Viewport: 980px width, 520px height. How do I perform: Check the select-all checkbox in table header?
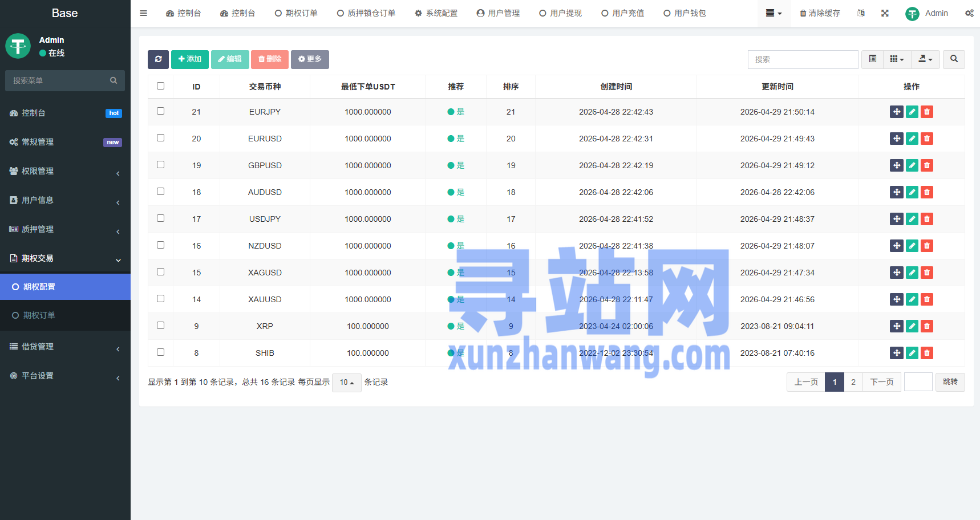tap(160, 86)
